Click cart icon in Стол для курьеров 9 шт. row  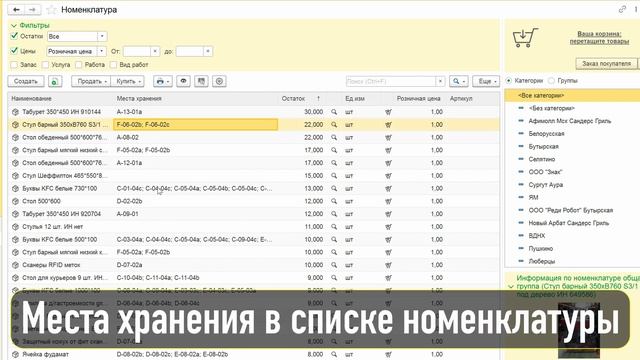point(388,278)
